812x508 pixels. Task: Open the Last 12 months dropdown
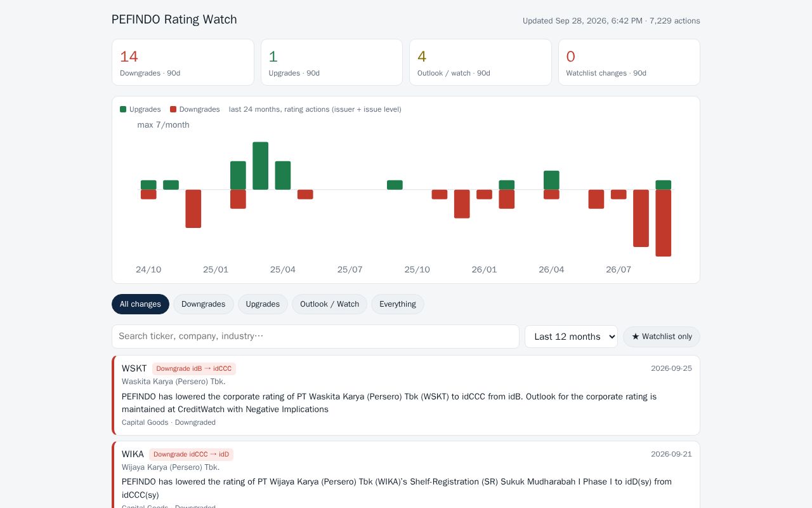(571, 337)
